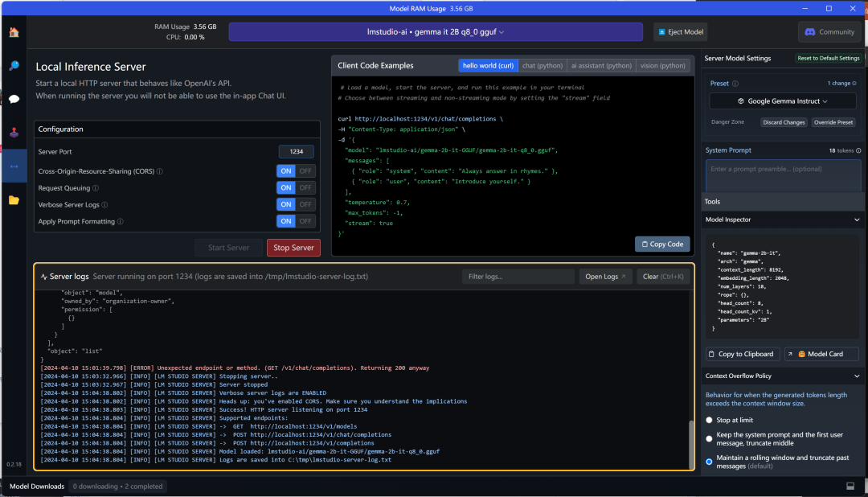Switch to ai assistant (python) tab

click(601, 65)
